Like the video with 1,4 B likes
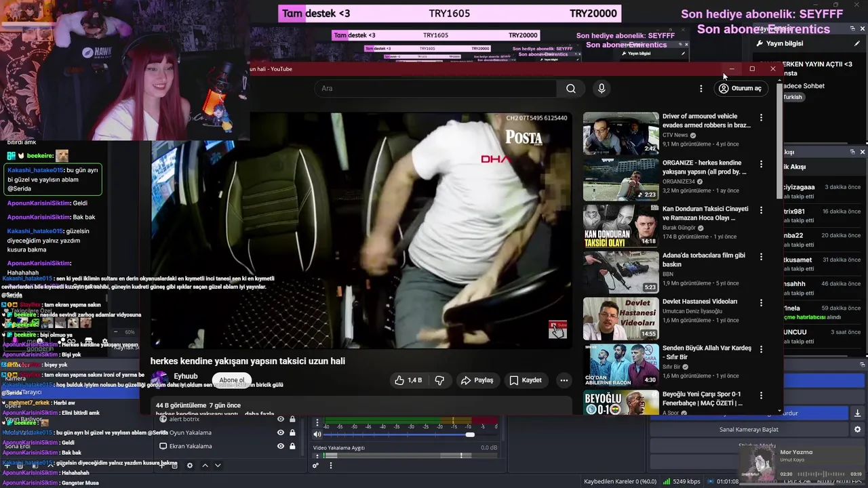This screenshot has height=488, width=868. pos(408,380)
